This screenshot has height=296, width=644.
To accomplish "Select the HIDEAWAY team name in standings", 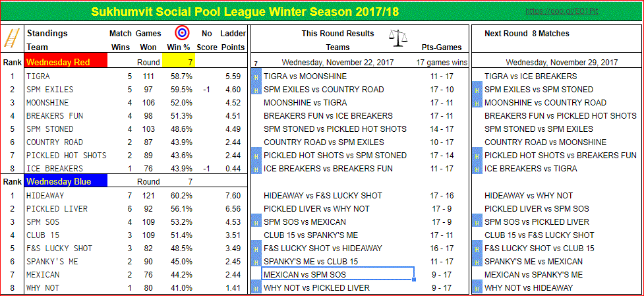I will pos(46,196).
